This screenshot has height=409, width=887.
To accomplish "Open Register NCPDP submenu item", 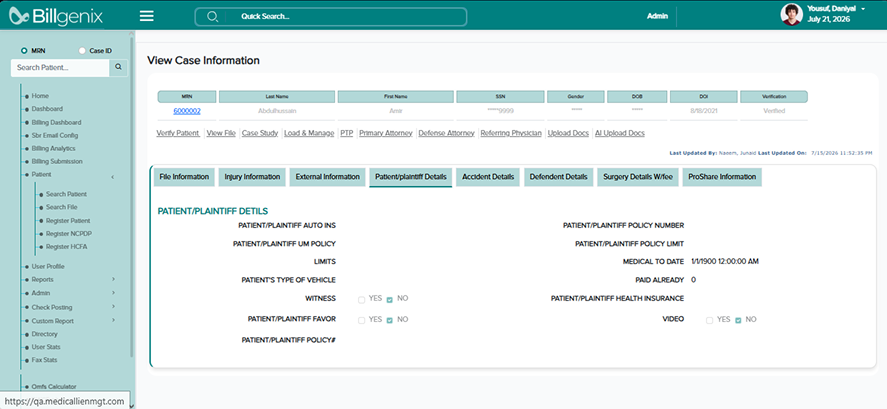I will point(68,234).
